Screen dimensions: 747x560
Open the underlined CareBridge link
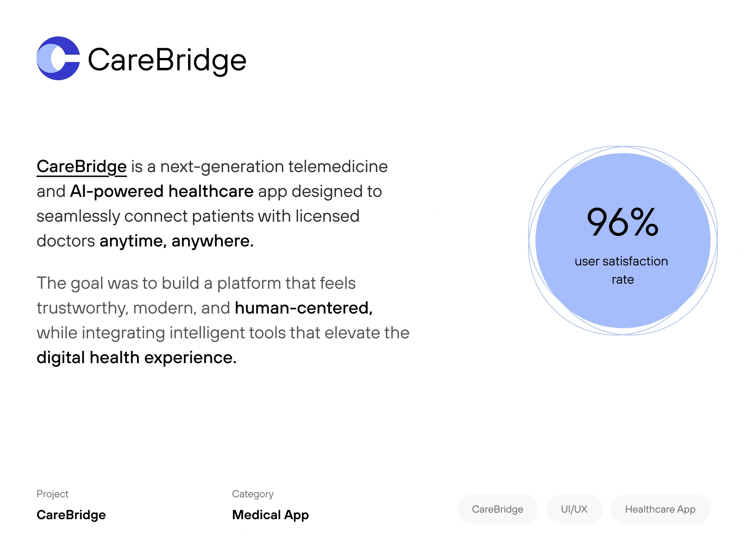coord(82,167)
